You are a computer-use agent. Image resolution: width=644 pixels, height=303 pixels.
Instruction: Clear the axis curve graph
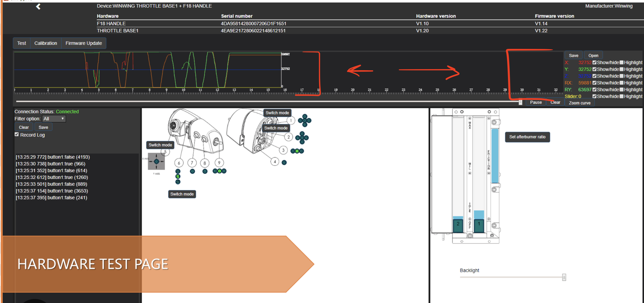point(555,102)
